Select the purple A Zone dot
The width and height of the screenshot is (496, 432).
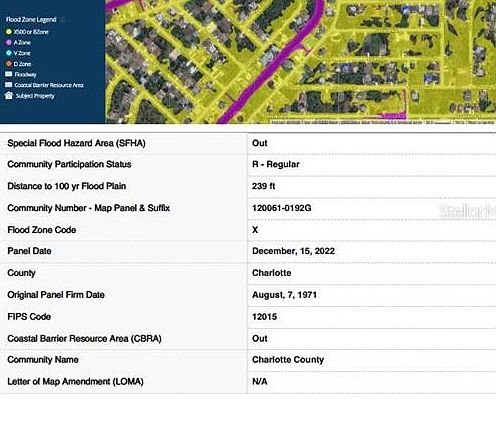9,43
